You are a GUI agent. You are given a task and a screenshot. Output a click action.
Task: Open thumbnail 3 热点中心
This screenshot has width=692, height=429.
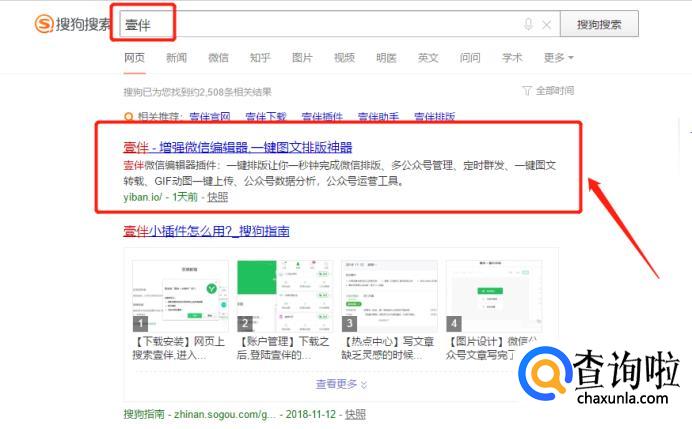coord(390,296)
